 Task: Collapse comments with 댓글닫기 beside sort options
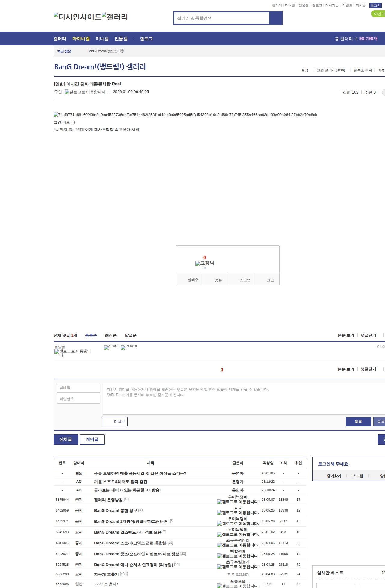[368, 335]
